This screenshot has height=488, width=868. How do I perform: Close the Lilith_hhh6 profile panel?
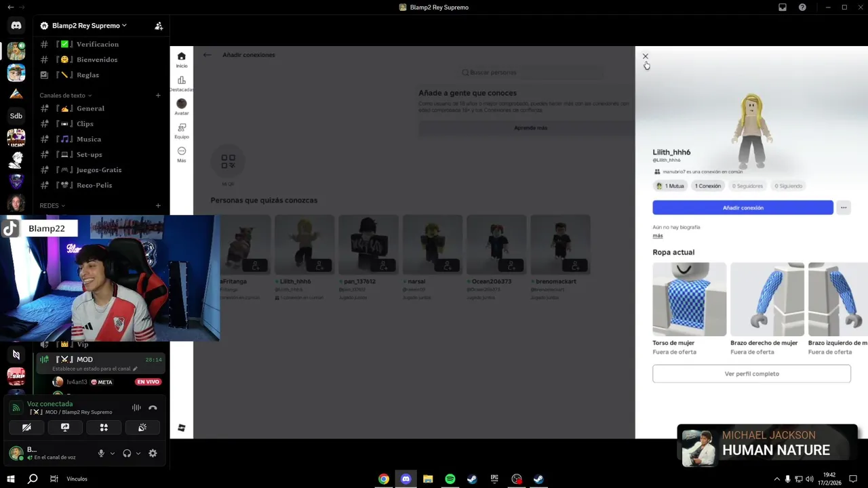point(646,56)
